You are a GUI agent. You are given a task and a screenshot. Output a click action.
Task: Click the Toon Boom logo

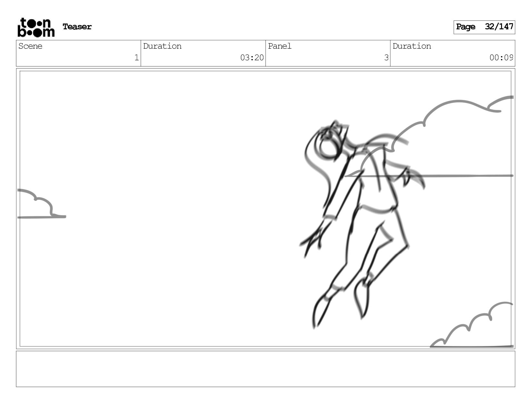[x=36, y=27]
